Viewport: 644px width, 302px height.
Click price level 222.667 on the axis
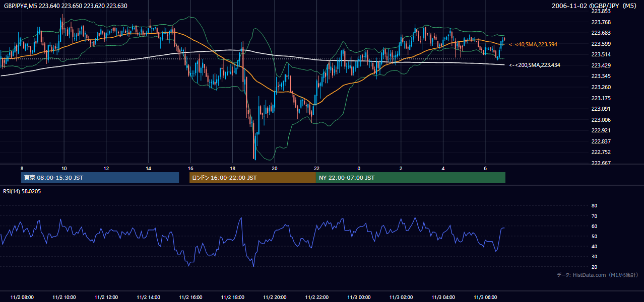pyautogui.click(x=601, y=163)
